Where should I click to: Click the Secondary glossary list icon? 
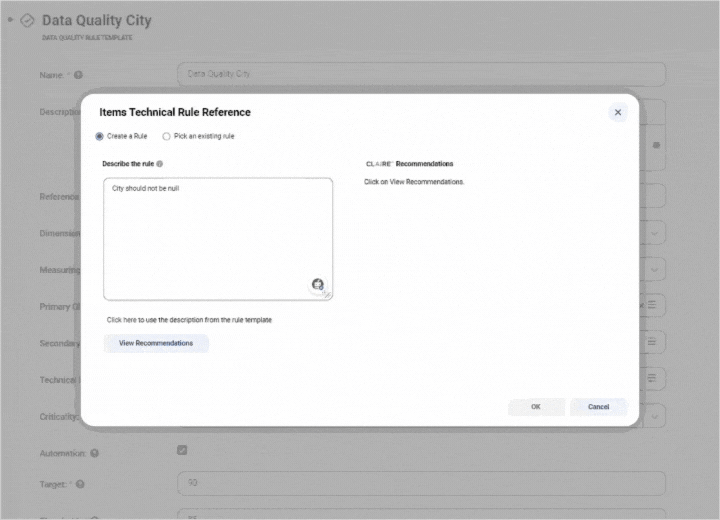coord(652,342)
